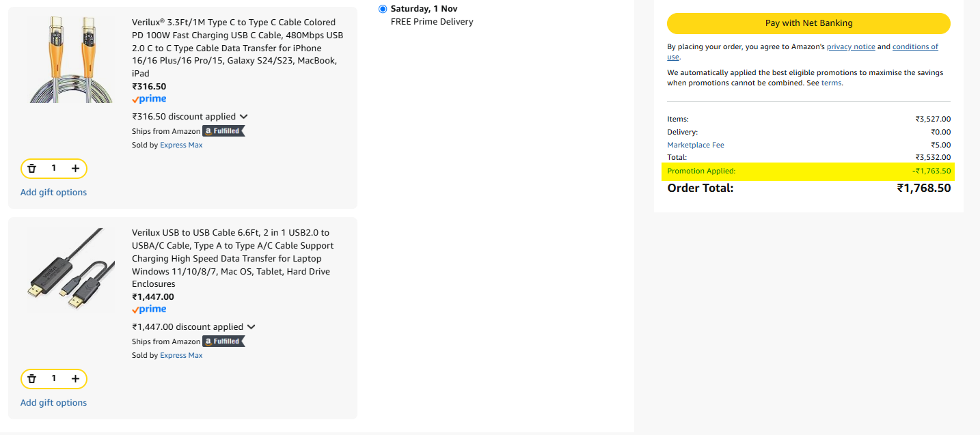Increase USB to USB cable quantity with plus
This screenshot has width=980, height=435.
point(75,378)
